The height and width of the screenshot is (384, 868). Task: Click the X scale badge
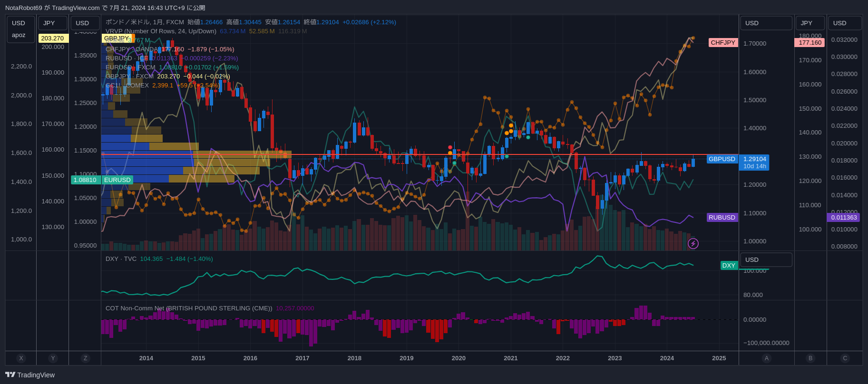click(x=21, y=358)
